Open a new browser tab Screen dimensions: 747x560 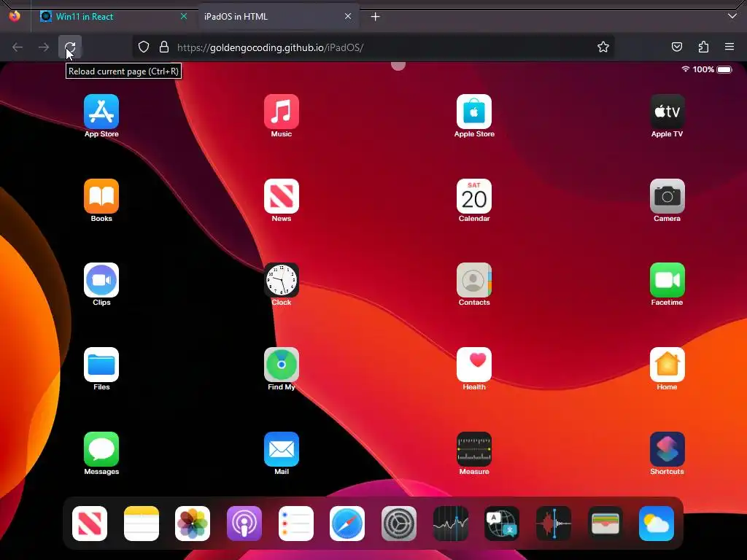(x=376, y=17)
